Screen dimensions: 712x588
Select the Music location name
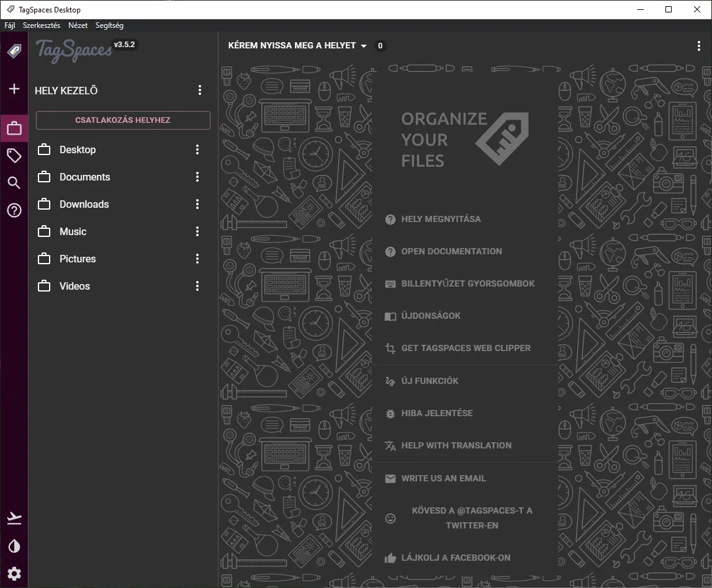73,231
